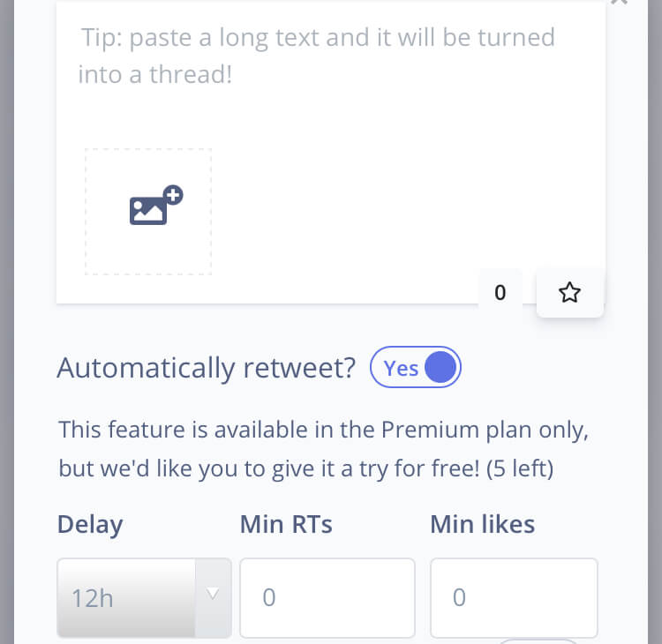
Task: Click the "(5 left)" free tries text
Action: click(x=519, y=468)
